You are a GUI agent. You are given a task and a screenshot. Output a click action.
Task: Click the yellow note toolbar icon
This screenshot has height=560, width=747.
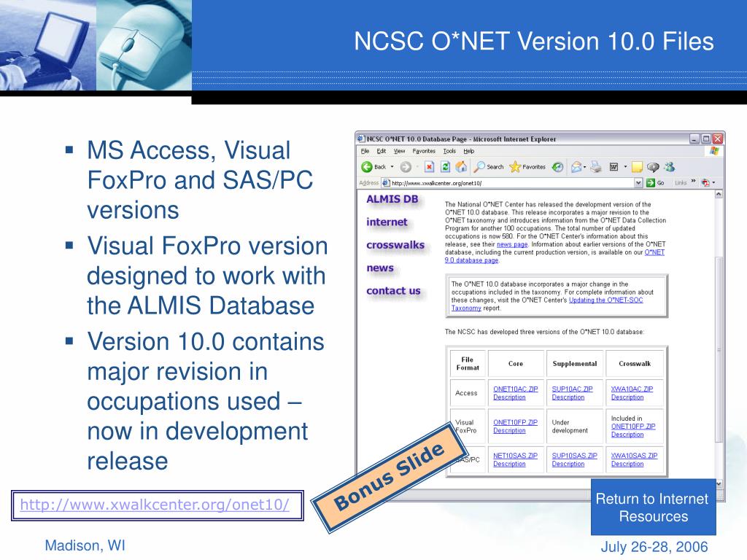637,167
